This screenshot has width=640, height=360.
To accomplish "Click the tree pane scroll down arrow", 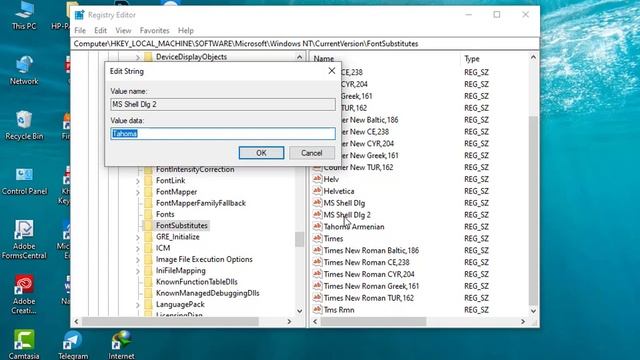I will tap(300, 311).
